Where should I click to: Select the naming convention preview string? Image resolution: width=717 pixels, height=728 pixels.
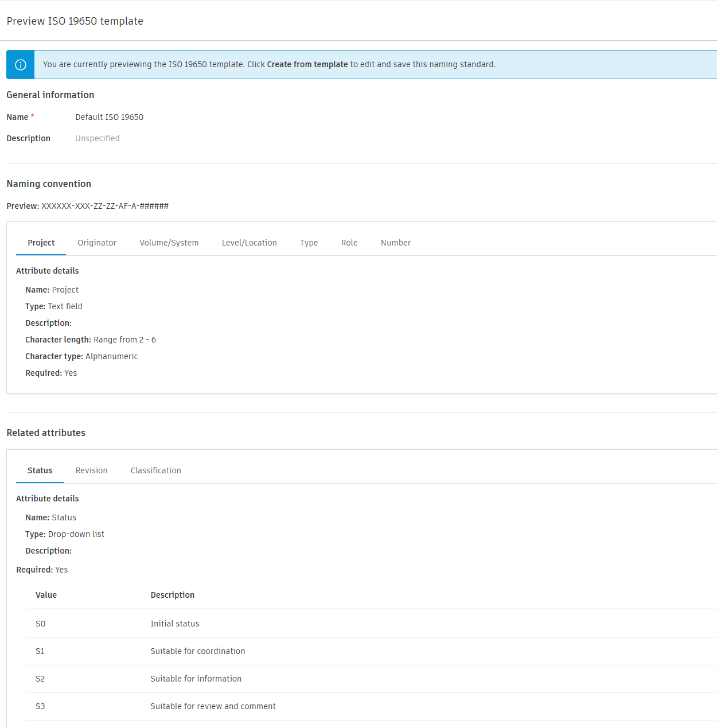[x=104, y=205]
